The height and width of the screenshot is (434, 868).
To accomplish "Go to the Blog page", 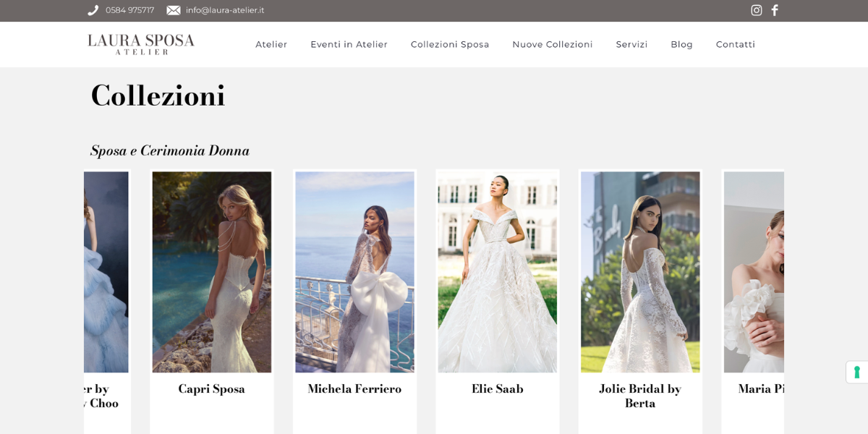I will [681, 44].
